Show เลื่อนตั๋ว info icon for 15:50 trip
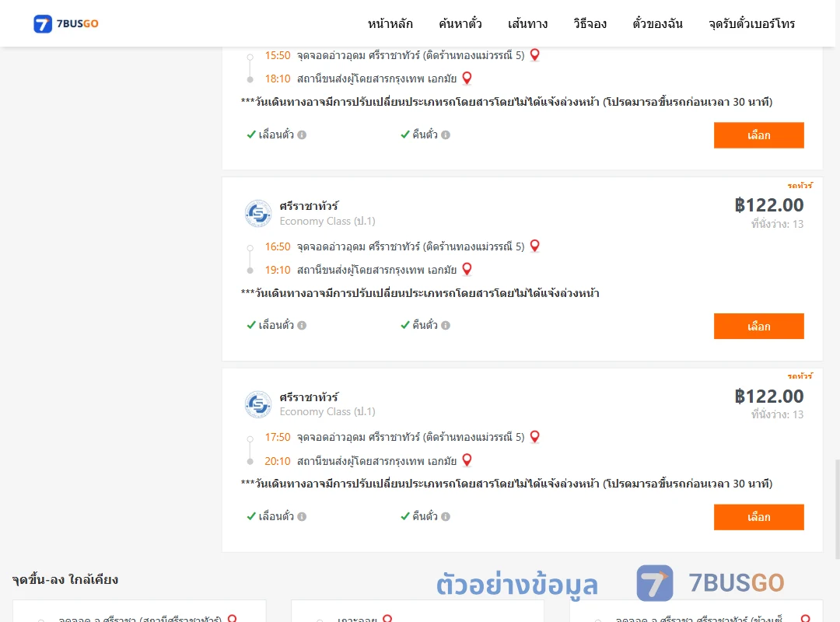Image resolution: width=840 pixels, height=622 pixels. point(302,135)
